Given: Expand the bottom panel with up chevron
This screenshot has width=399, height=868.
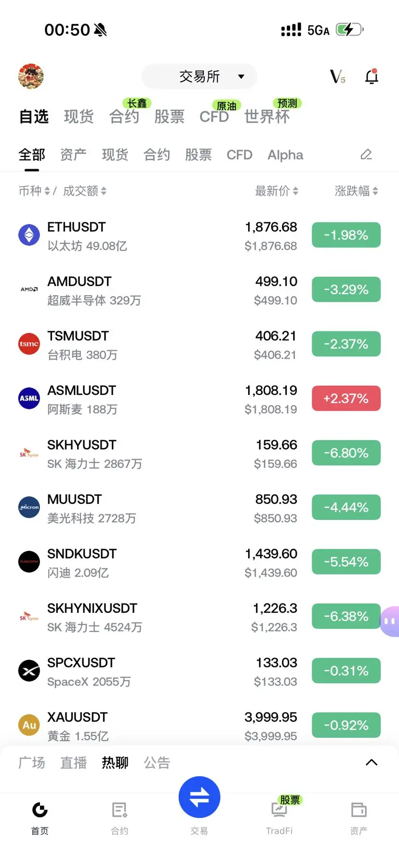Looking at the screenshot, I should [x=372, y=762].
